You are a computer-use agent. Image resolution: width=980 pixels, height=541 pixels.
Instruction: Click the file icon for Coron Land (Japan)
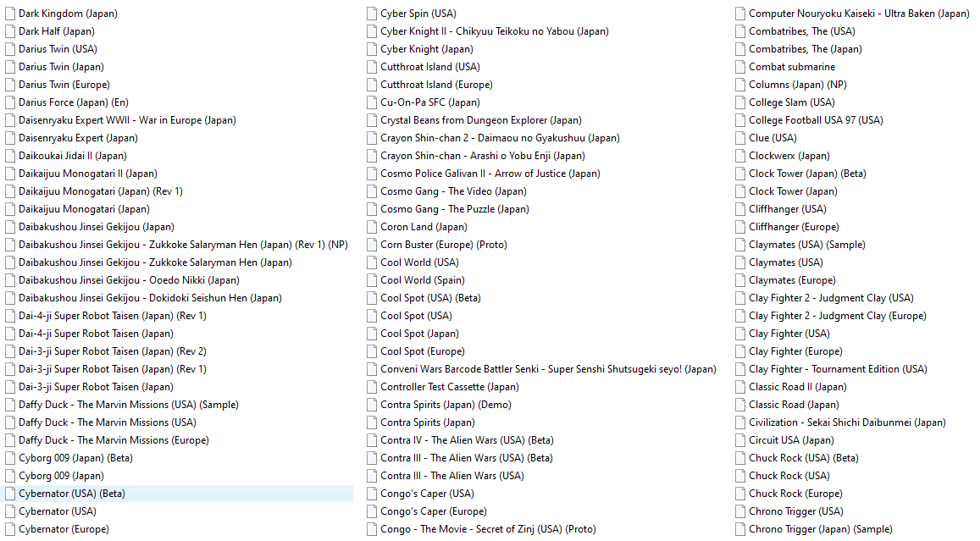coord(372,227)
